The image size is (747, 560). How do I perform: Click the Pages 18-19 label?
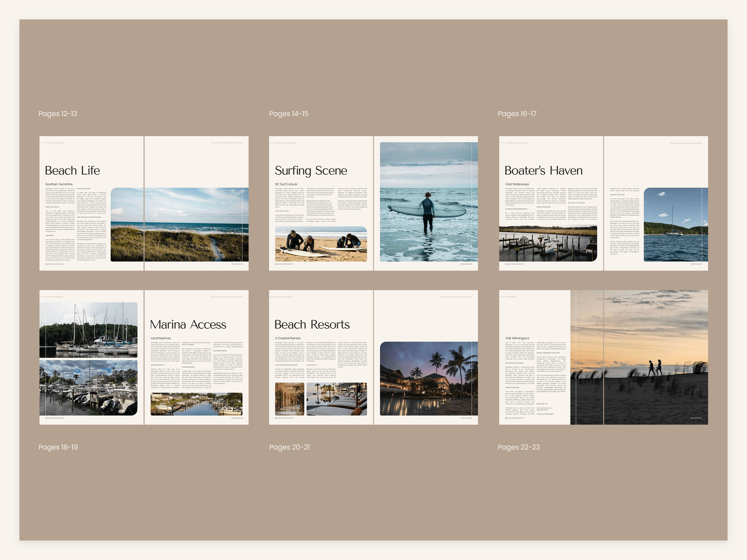point(58,447)
